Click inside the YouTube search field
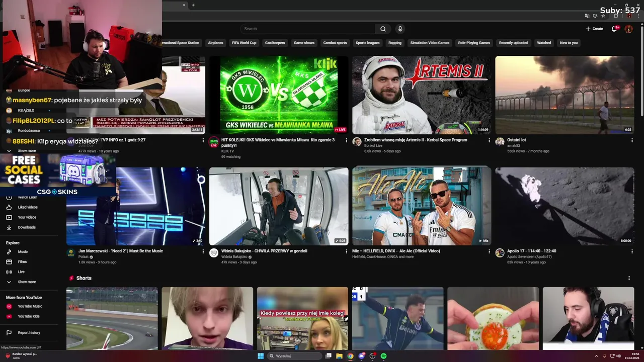This screenshot has height=362, width=644. (x=307, y=29)
